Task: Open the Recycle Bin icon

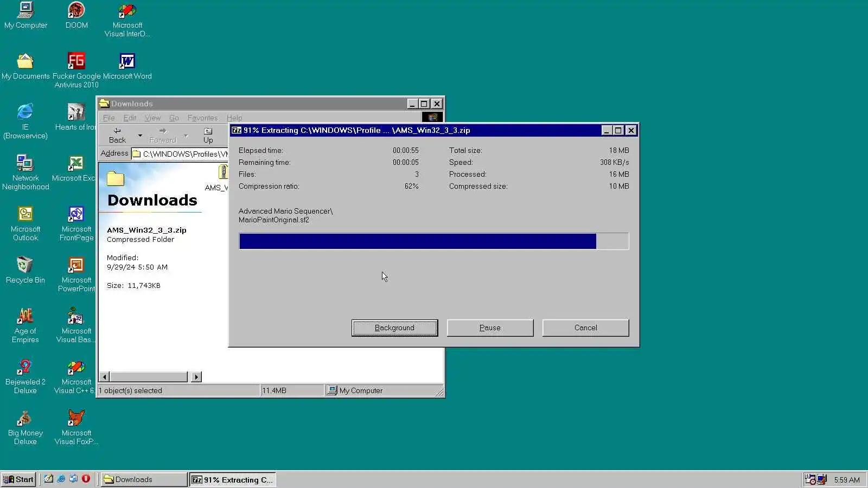Action: [25, 270]
